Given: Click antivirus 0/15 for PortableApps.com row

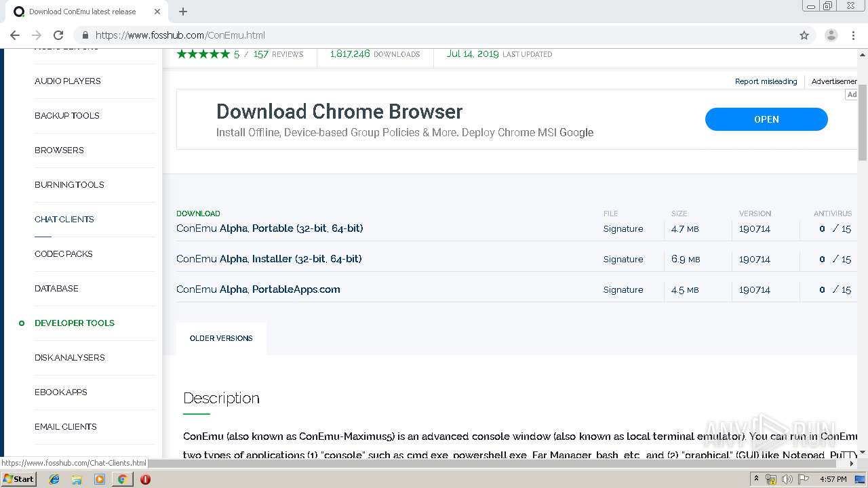Looking at the screenshot, I should (x=835, y=290).
